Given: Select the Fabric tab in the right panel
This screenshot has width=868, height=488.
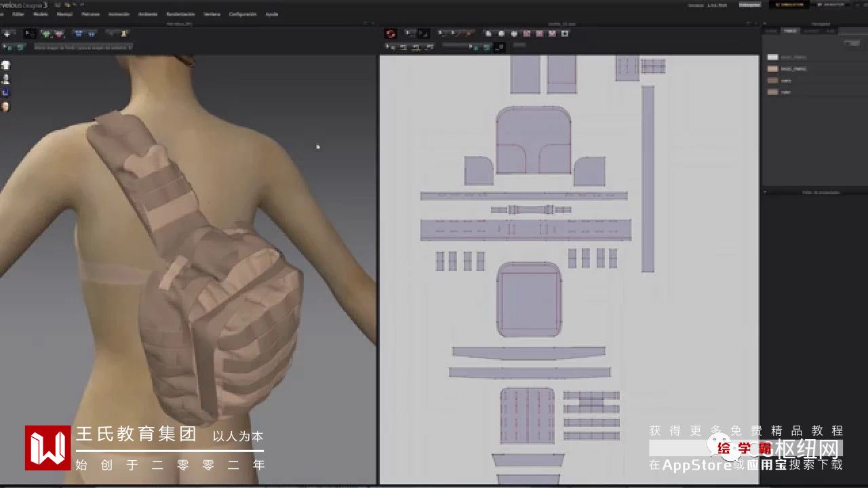Looking at the screenshot, I should (x=791, y=30).
